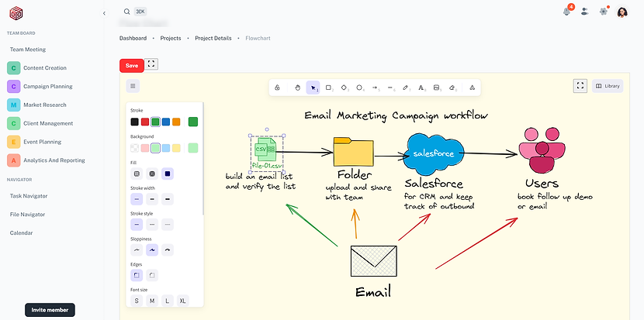Set stroke style to dotted
The width and height of the screenshot is (644, 320).
(167, 225)
